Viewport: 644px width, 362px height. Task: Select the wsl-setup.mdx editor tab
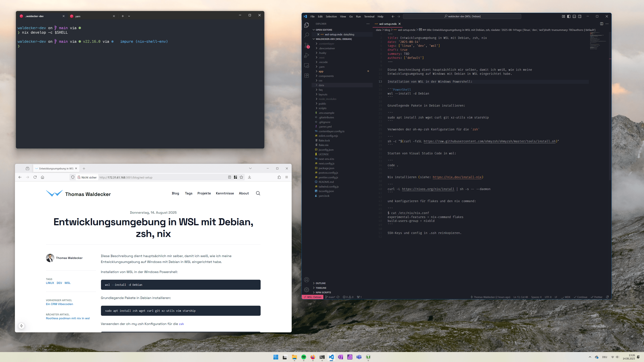(x=388, y=24)
